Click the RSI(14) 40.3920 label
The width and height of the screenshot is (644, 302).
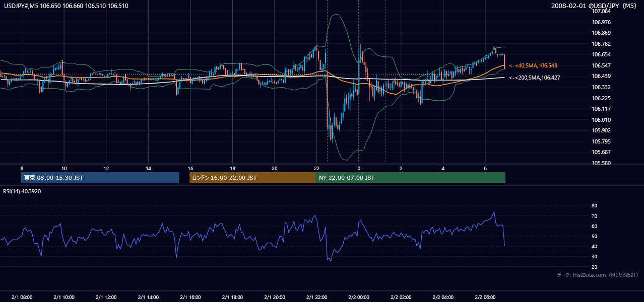pos(22,191)
